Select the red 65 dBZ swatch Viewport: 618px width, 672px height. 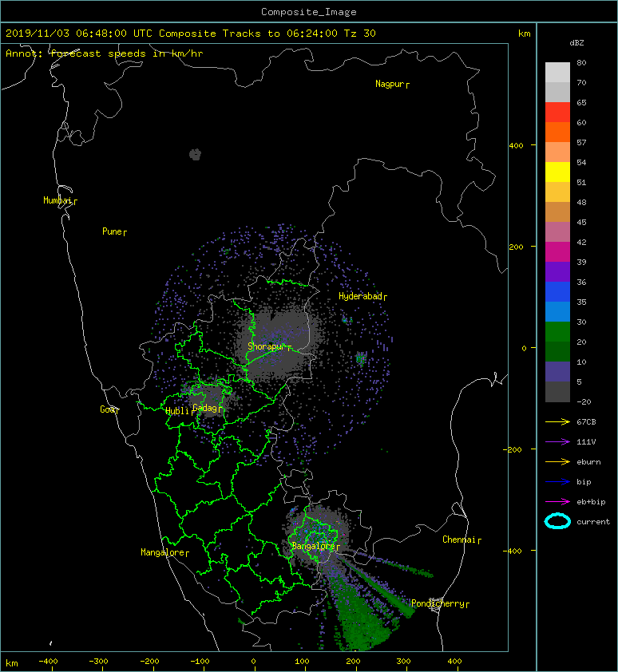pos(557,112)
